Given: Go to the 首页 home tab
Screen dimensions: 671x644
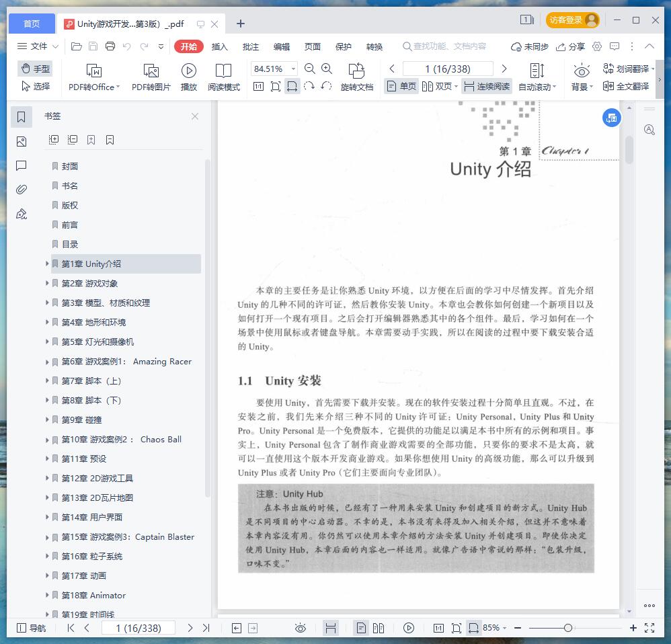Looking at the screenshot, I should coord(32,24).
